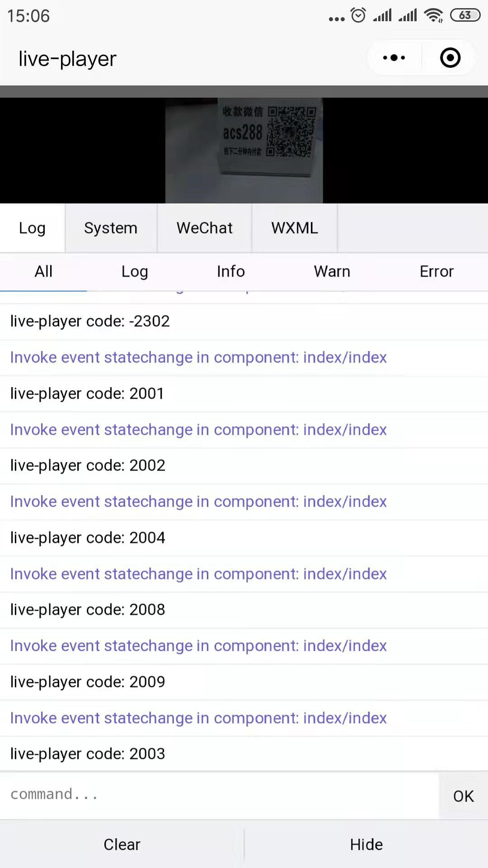Tap the live video player preview

(244, 150)
